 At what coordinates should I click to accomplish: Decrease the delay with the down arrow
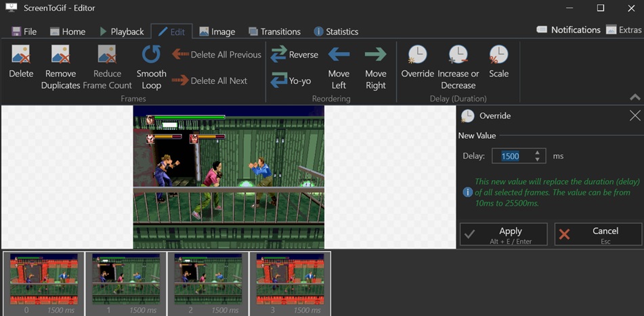coord(537,159)
